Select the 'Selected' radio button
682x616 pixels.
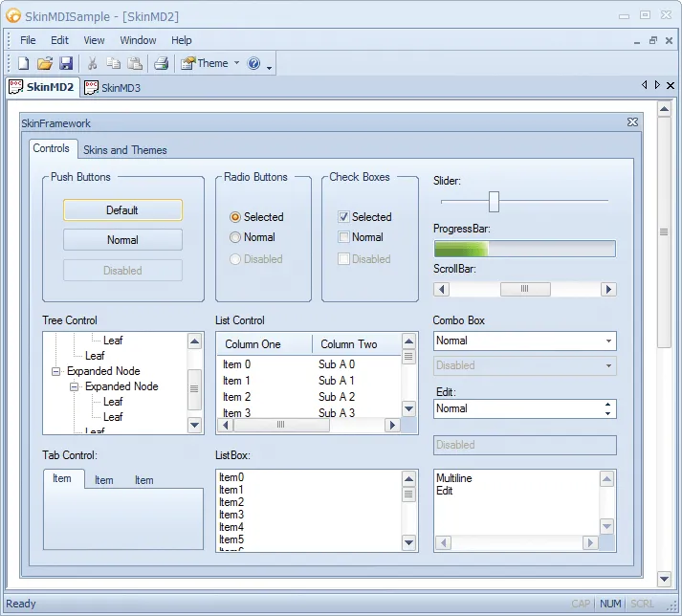point(235,216)
